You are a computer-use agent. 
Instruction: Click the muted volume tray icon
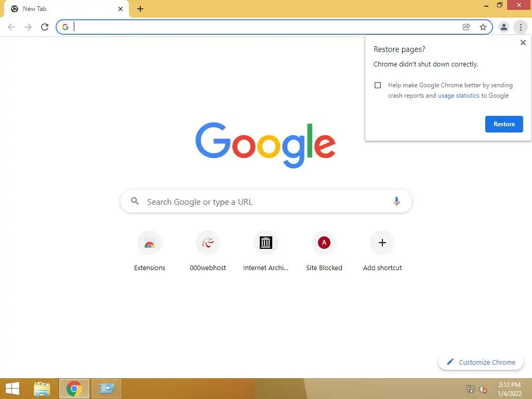tap(483, 389)
